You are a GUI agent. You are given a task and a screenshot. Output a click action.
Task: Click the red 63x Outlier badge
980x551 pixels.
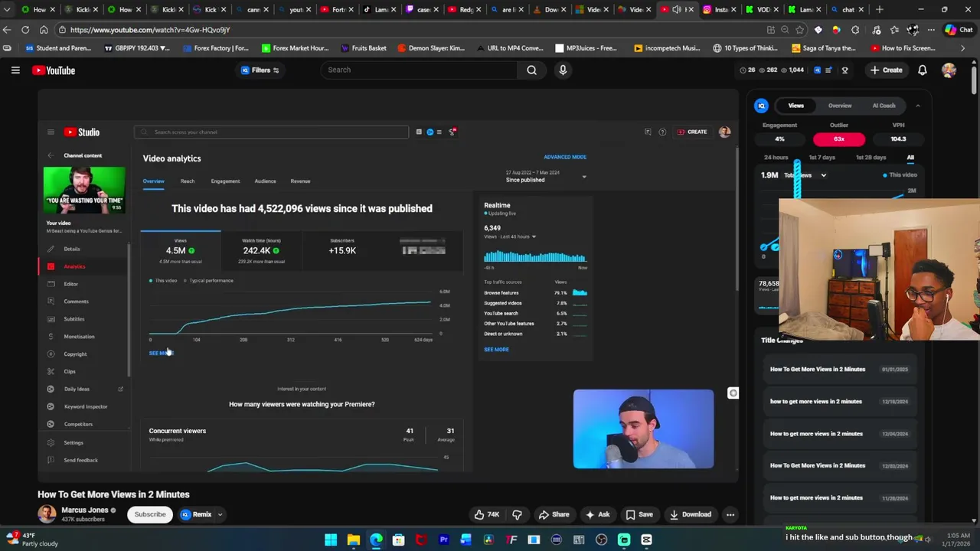tap(839, 139)
